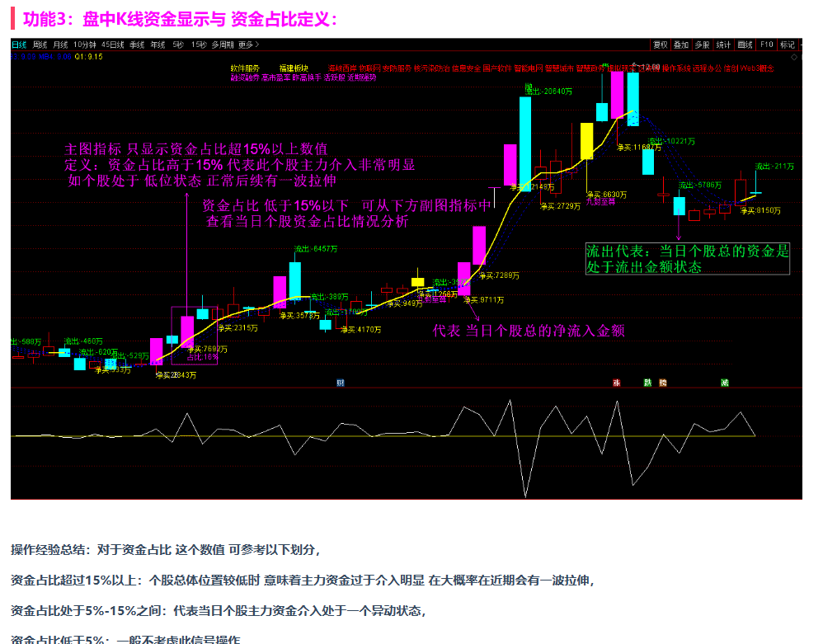Viewport: 823px width, 644px height.
Task: Open the 多周期 multi-period selector
Action: tap(223, 45)
